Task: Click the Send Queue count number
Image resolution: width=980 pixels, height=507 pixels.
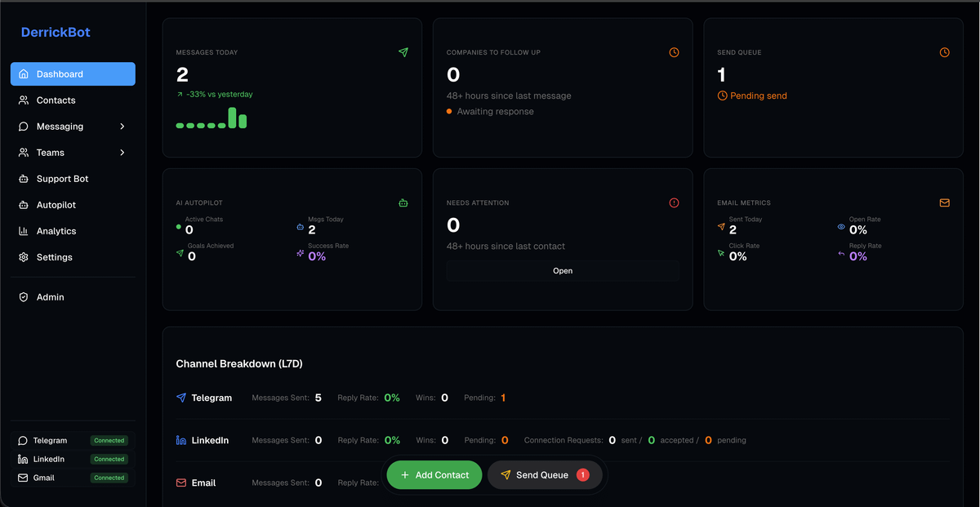Action: (722, 75)
